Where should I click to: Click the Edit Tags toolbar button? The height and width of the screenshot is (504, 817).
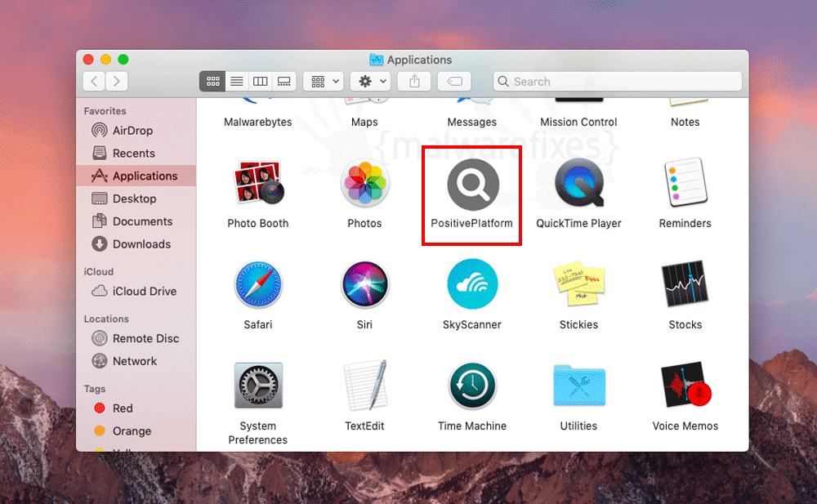click(454, 82)
